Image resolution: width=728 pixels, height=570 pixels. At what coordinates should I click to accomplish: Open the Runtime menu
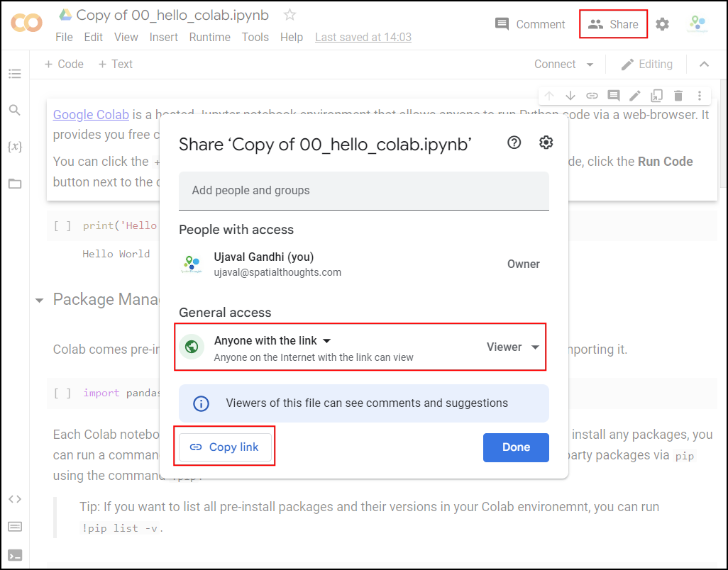point(209,37)
